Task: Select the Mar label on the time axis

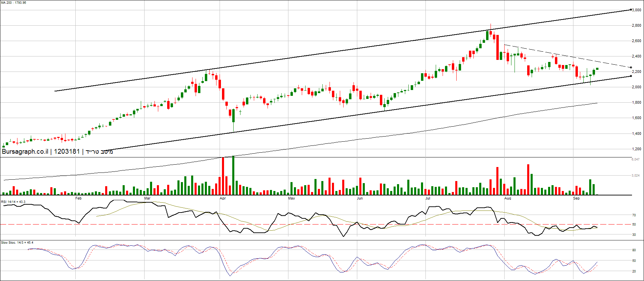Action: 147,199
